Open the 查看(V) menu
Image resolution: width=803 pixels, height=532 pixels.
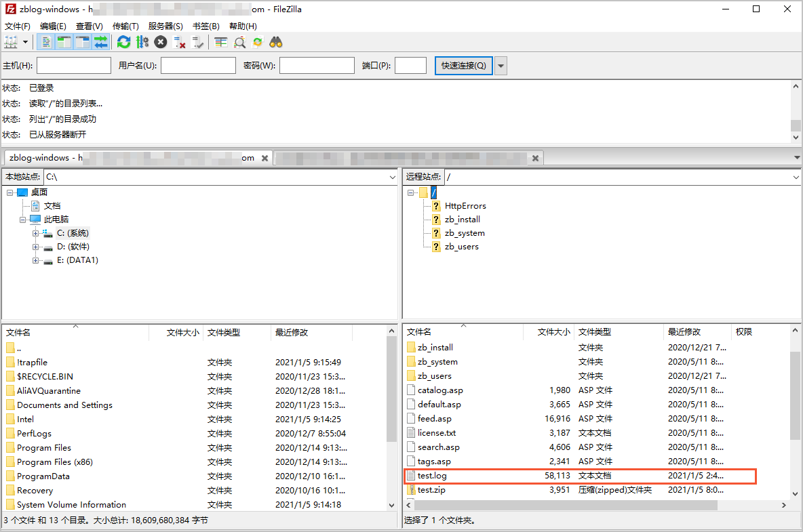pyautogui.click(x=89, y=26)
